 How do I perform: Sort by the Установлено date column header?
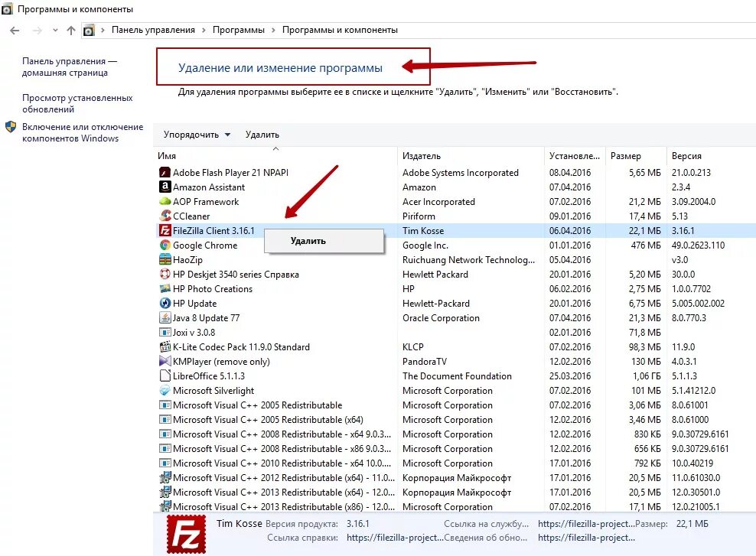point(574,155)
